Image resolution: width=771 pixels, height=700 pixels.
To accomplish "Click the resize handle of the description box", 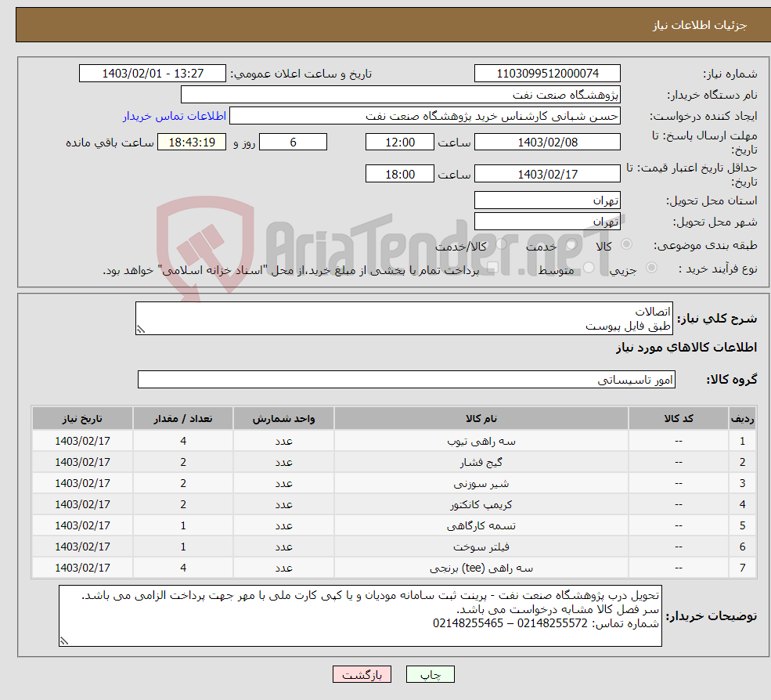I will pos(141,330).
